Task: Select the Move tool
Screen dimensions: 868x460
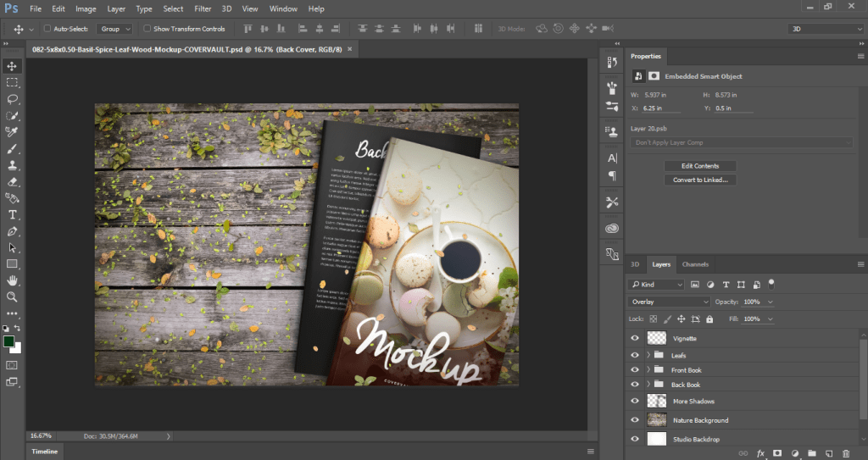Action: click(x=13, y=66)
